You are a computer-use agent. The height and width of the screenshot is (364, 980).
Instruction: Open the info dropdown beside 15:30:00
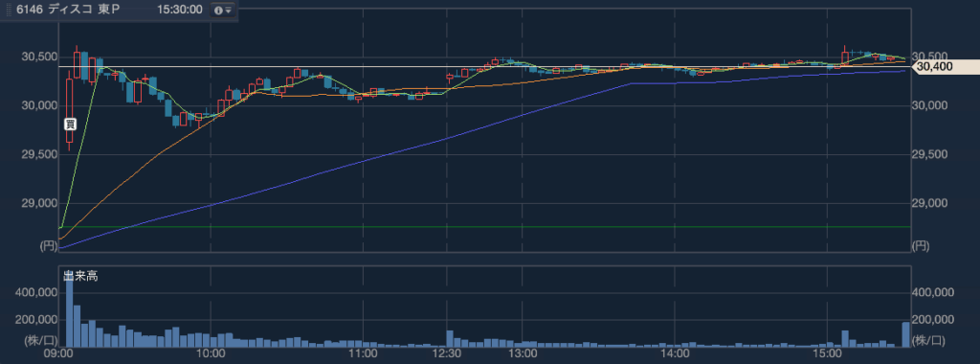223,10
